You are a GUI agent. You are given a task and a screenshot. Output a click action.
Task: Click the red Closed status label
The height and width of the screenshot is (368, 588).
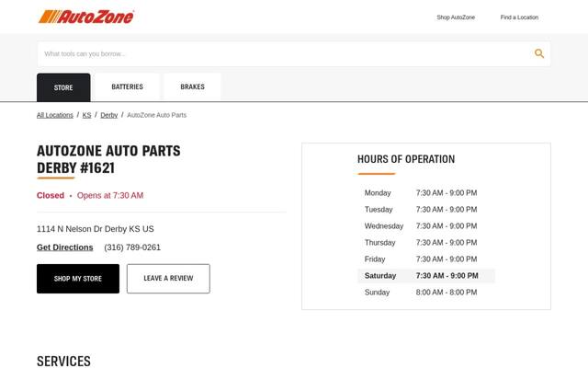[51, 195]
